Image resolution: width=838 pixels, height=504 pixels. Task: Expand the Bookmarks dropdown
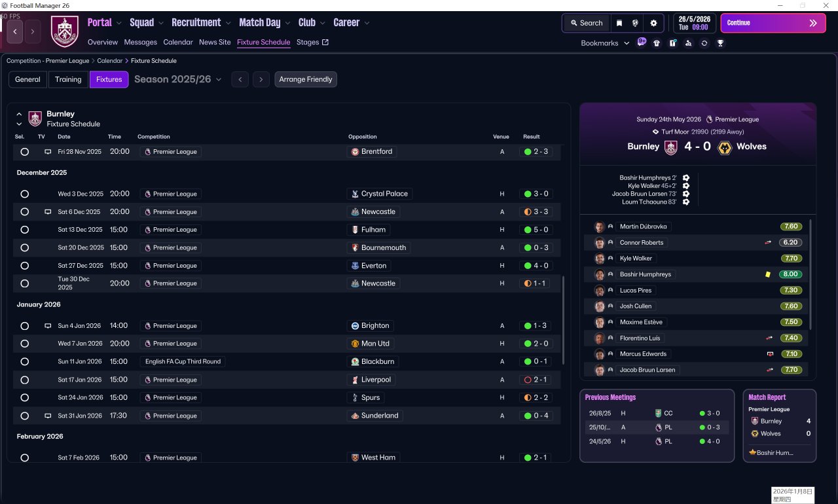click(606, 43)
